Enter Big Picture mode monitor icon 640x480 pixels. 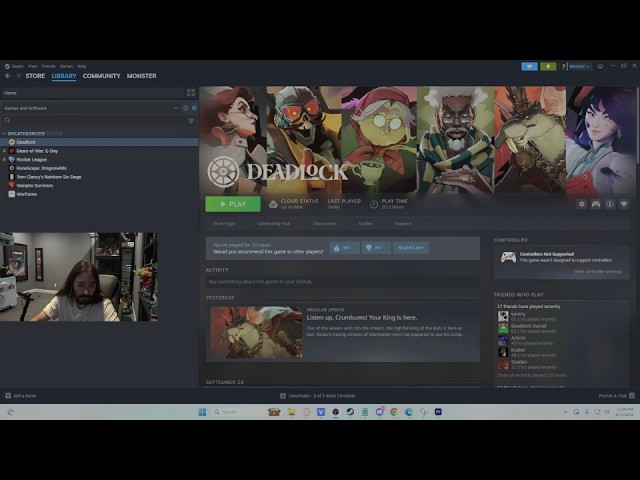[600, 66]
